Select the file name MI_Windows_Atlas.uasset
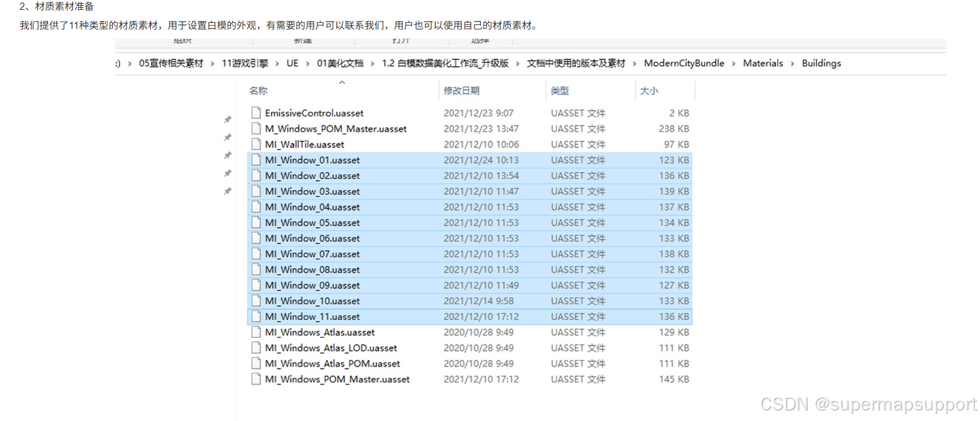 pos(320,332)
